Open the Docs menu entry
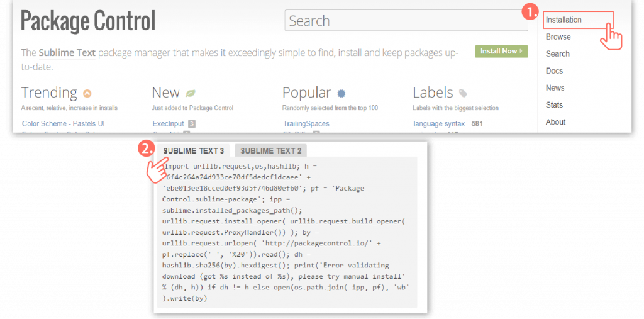This screenshot has height=319, width=644. point(554,71)
